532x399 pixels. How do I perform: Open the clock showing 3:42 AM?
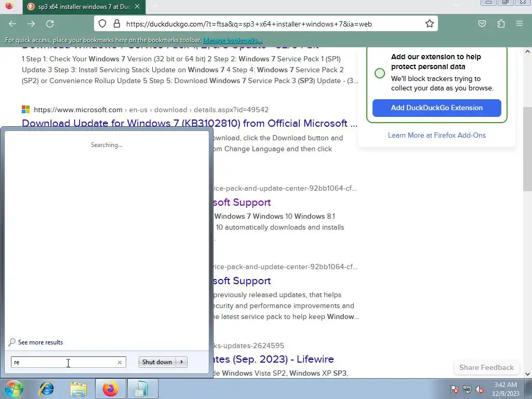coord(506,389)
